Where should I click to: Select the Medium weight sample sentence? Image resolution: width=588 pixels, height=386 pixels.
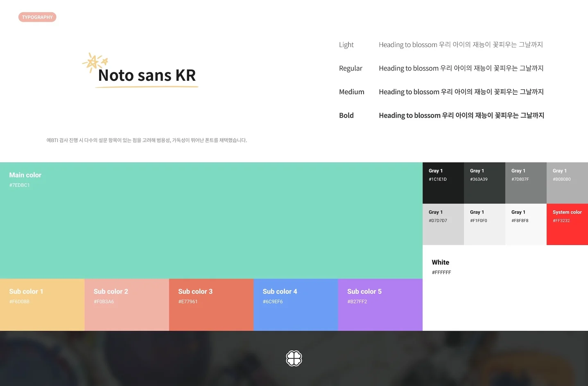click(461, 92)
